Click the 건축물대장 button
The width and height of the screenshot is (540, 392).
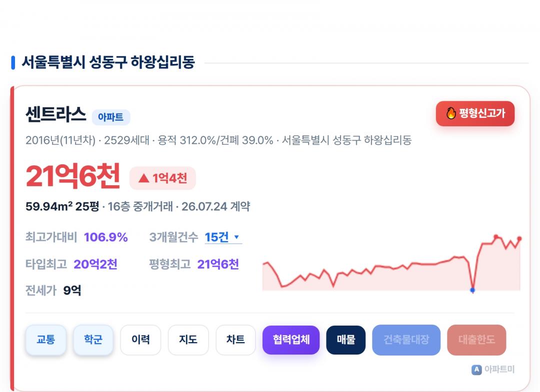tap(406, 340)
